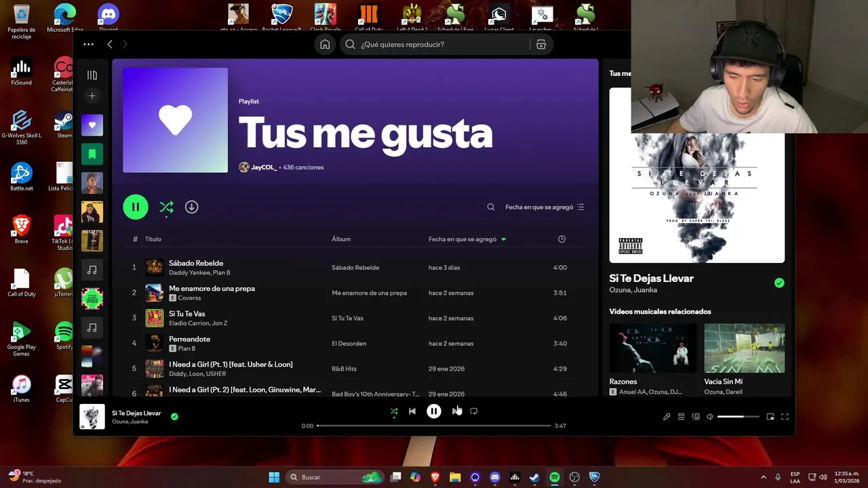The height and width of the screenshot is (488, 868).
Task: Go to Spotify Home
Action: tap(325, 45)
